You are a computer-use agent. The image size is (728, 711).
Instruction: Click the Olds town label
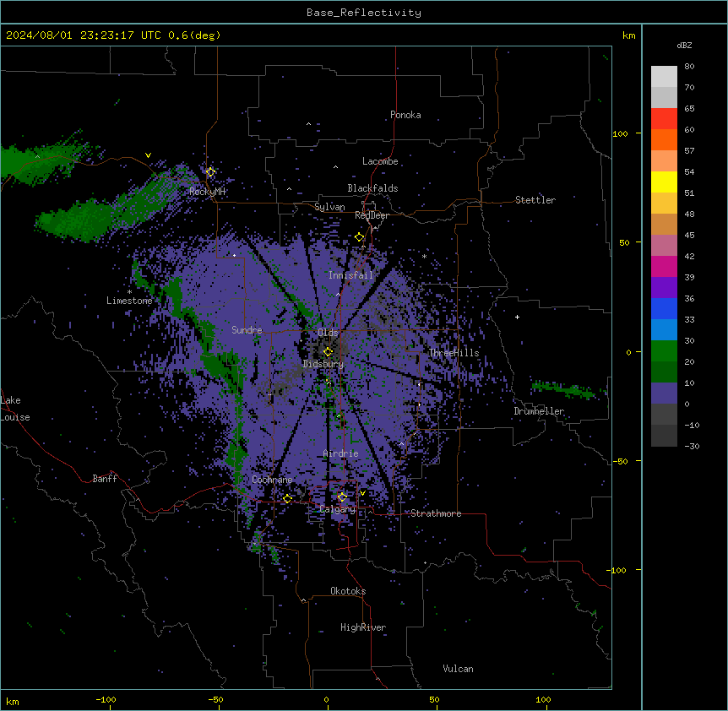pyautogui.click(x=328, y=333)
